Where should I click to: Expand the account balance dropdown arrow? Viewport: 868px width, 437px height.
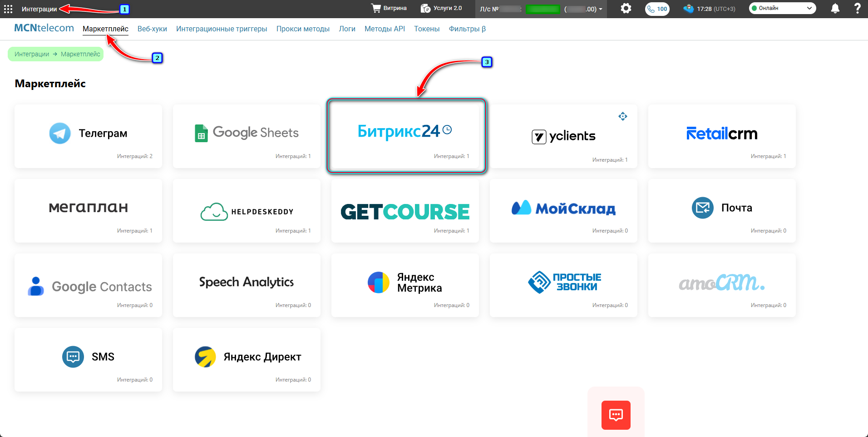coord(601,9)
